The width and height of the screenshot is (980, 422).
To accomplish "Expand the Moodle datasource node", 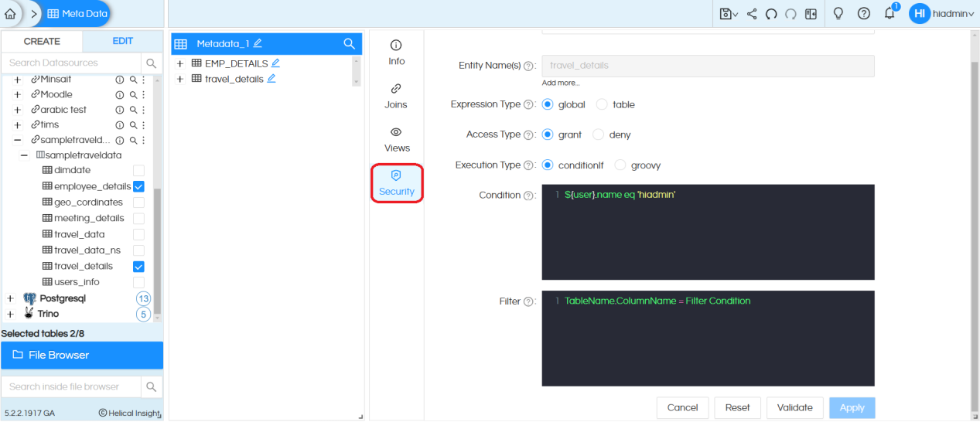I will coord(17,95).
